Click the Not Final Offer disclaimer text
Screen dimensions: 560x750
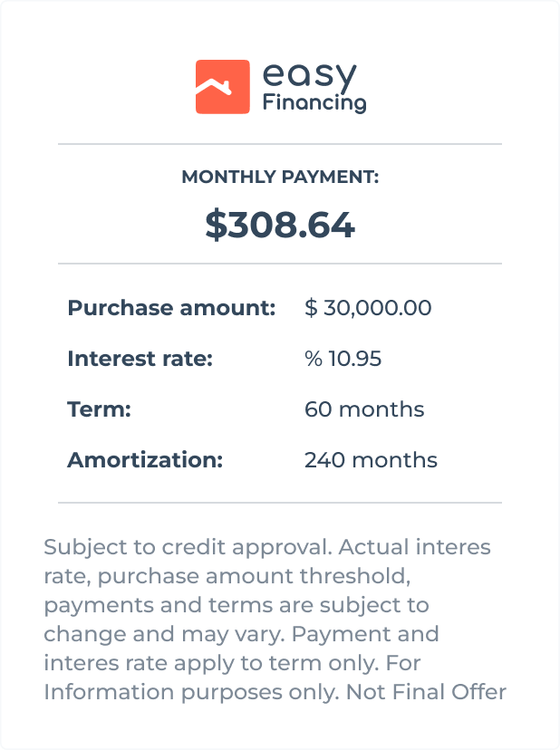tap(426, 692)
